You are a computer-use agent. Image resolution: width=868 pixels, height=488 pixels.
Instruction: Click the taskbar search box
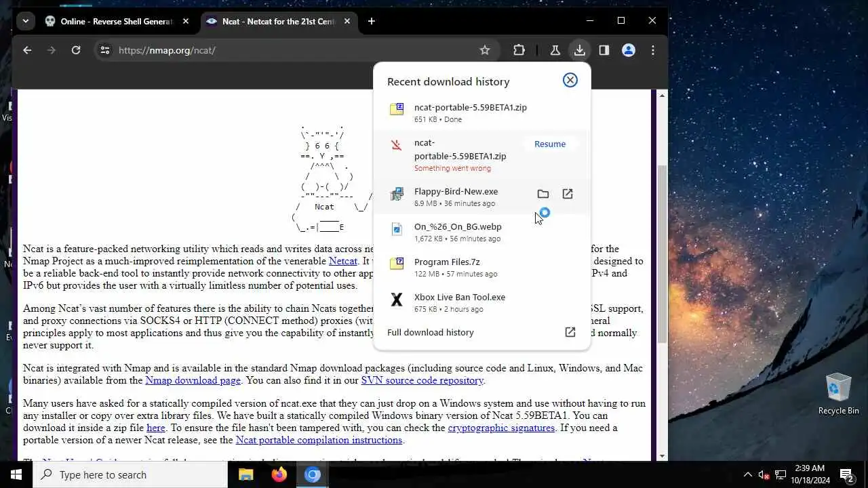(130, 474)
